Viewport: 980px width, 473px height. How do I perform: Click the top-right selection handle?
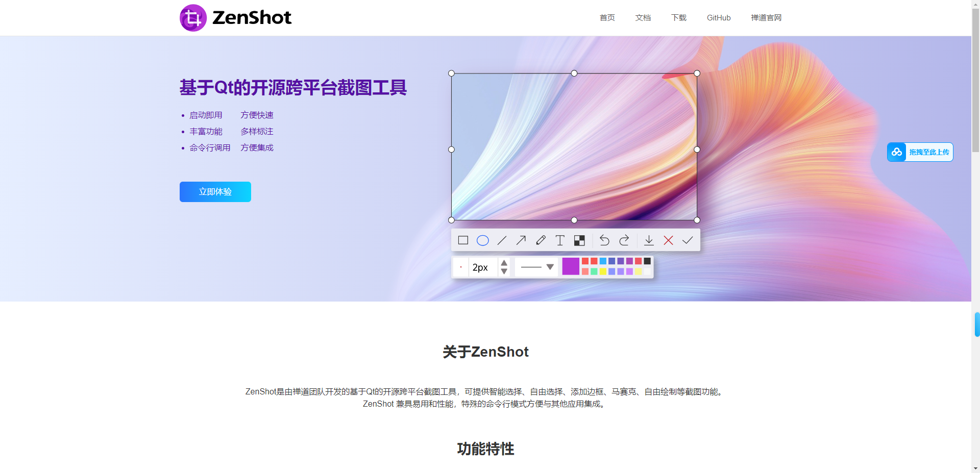(x=697, y=73)
